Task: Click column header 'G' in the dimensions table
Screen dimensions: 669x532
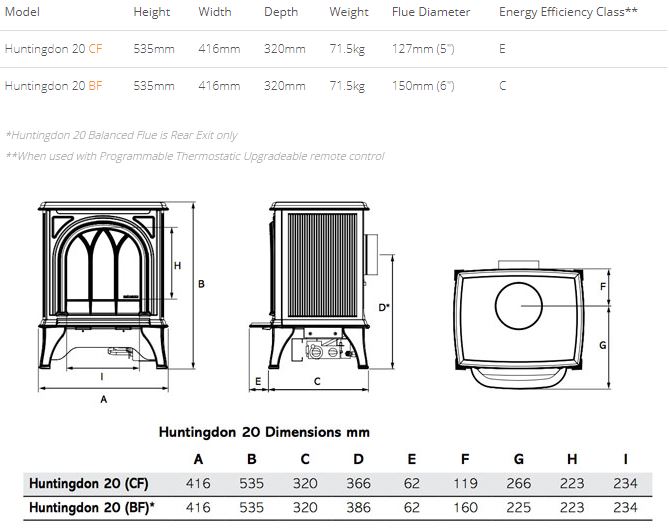Action: coord(518,459)
